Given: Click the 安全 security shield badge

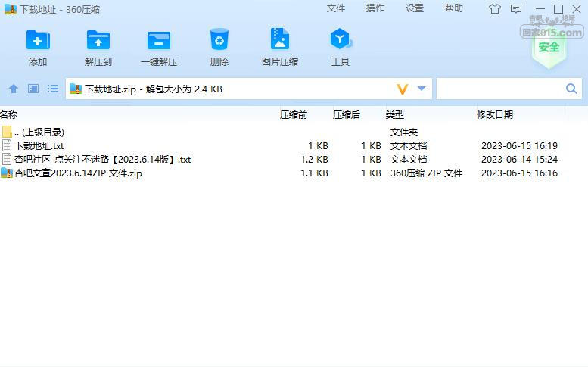Looking at the screenshot, I should click(x=549, y=48).
